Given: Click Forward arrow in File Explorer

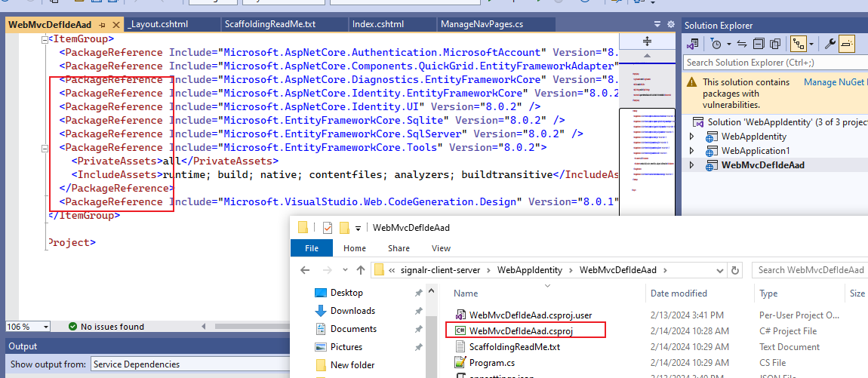Looking at the screenshot, I should click(x=327, y=270).
